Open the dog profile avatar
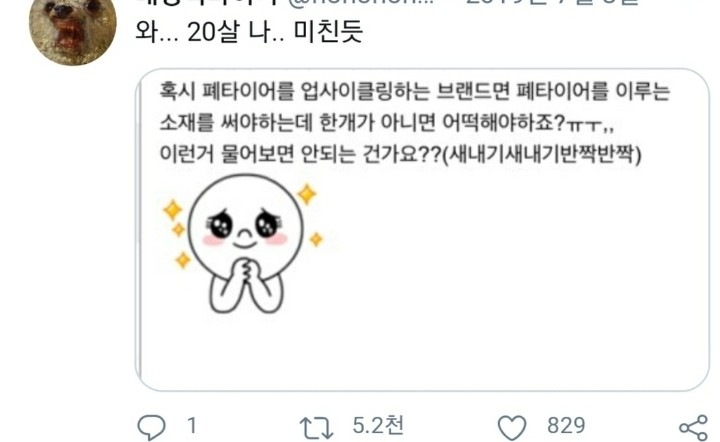 [73, 28]
